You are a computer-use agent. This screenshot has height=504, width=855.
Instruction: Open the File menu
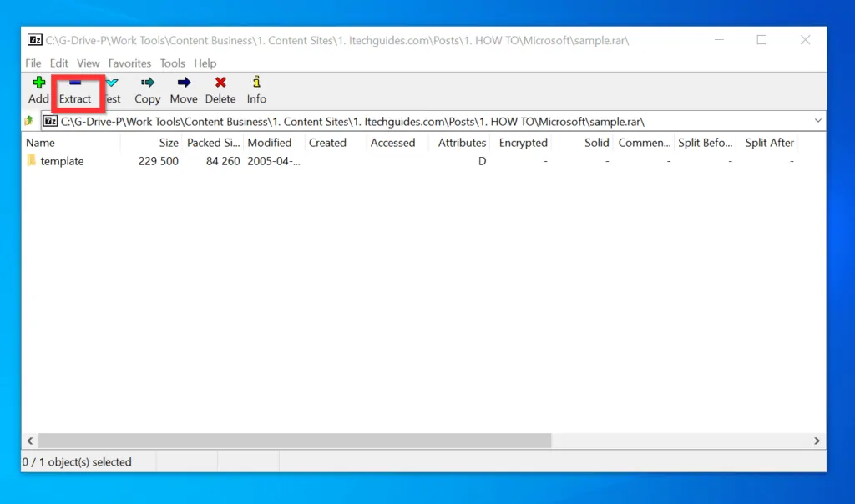pyautogui.click(x=33, y=63)
